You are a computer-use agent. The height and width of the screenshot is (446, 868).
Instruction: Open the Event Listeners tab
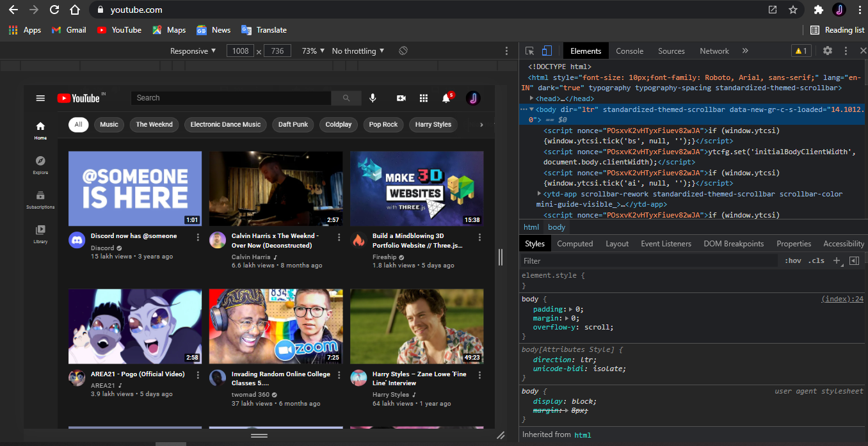tap(666, 243)
